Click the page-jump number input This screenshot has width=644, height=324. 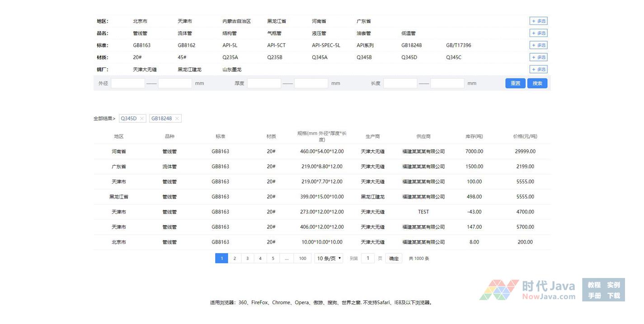(x=368, y=259)
